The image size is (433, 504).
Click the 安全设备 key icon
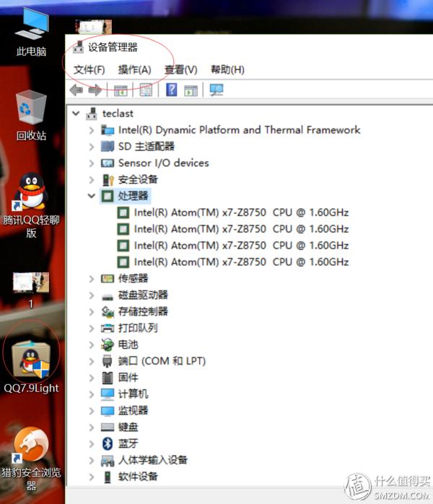(108, 180)
